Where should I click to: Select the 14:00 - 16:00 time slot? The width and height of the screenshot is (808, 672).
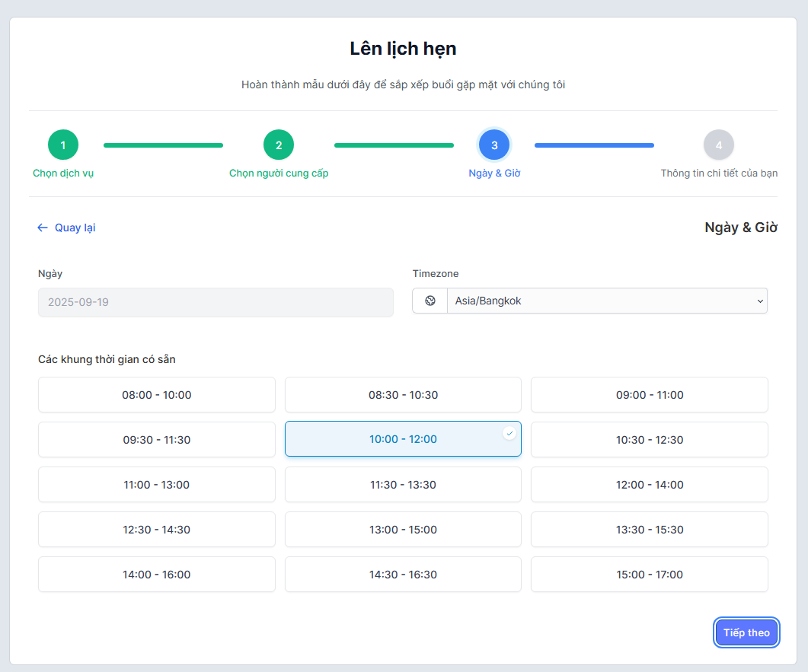click(x=157, y=575)
